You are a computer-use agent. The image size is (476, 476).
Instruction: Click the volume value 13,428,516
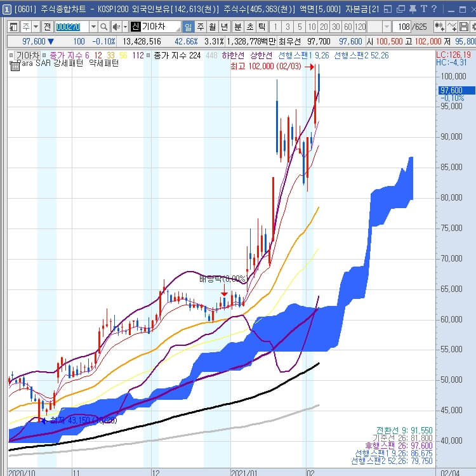coord(142,42)
